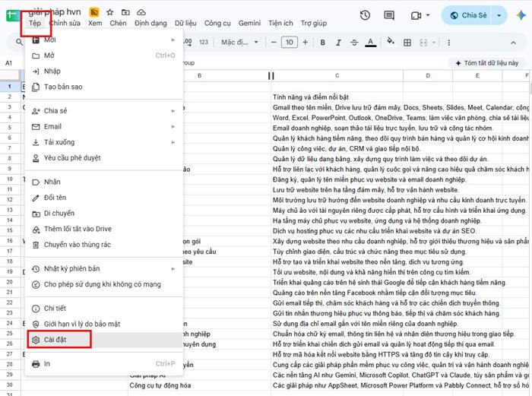Click the merge cells icon

pos(423,43)
